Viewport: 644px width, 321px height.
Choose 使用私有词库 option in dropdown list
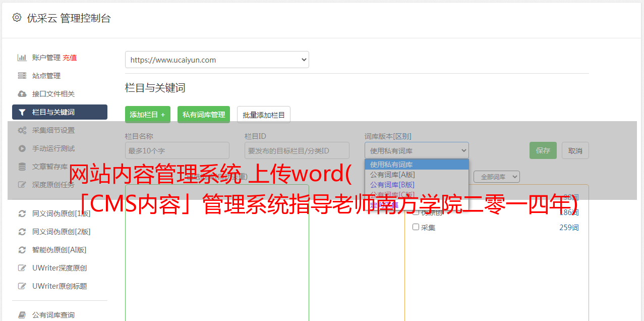point(417,165)
